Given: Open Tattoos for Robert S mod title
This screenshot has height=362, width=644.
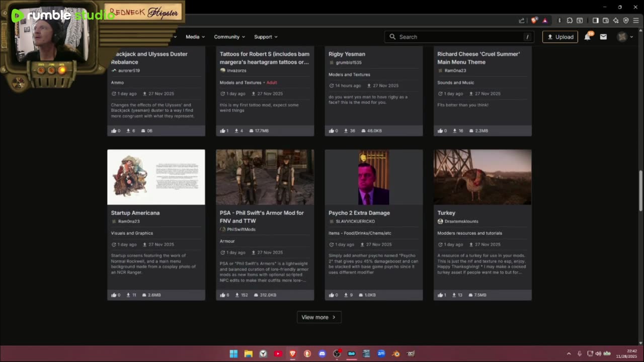Looking at the screenshot, I should click(265, 58).
